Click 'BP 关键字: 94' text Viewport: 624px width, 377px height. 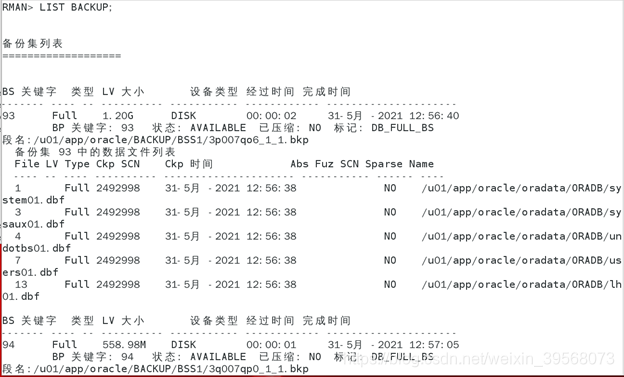click(x=93, y=357)
